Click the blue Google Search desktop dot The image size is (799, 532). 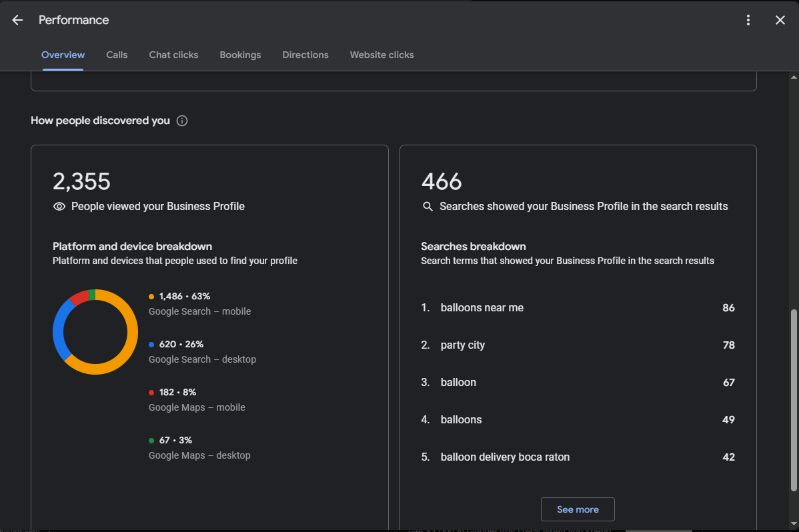coord(151,345)
